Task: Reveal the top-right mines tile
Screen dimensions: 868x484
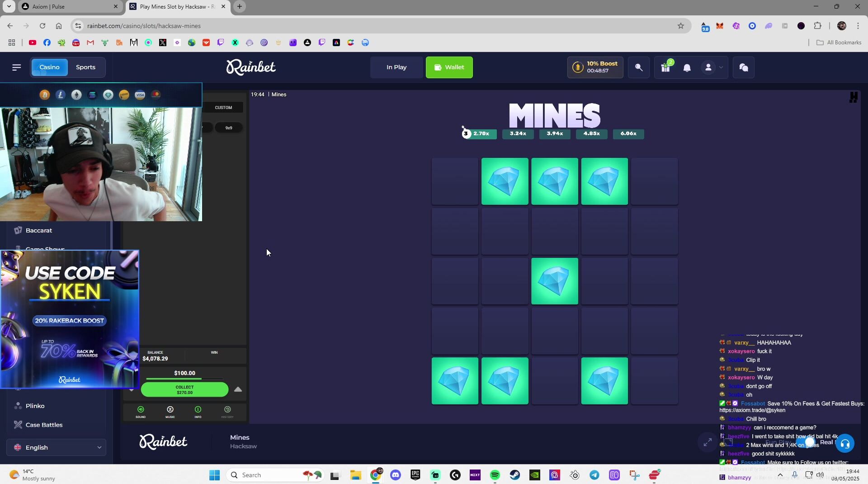Action: pos(654,181)
